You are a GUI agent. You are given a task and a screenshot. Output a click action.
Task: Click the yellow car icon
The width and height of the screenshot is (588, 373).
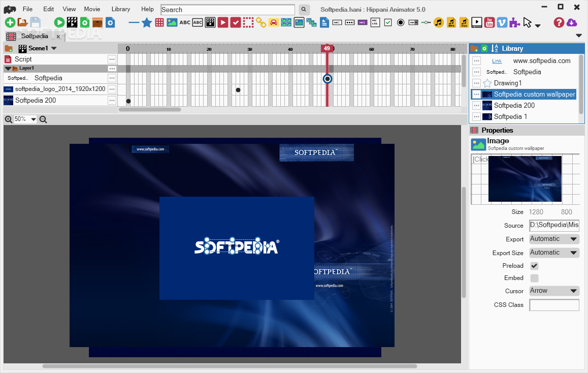click(274, 22)
